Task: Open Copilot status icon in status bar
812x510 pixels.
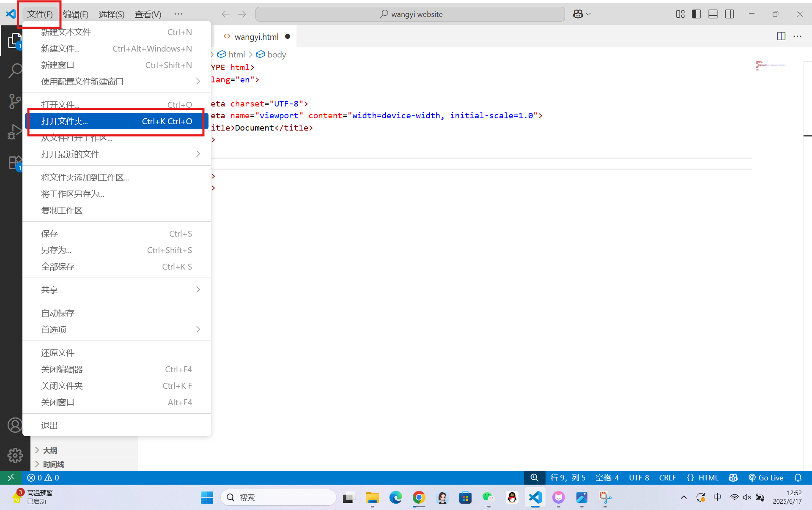Action: pyautogui.click(x=733, y=477)
